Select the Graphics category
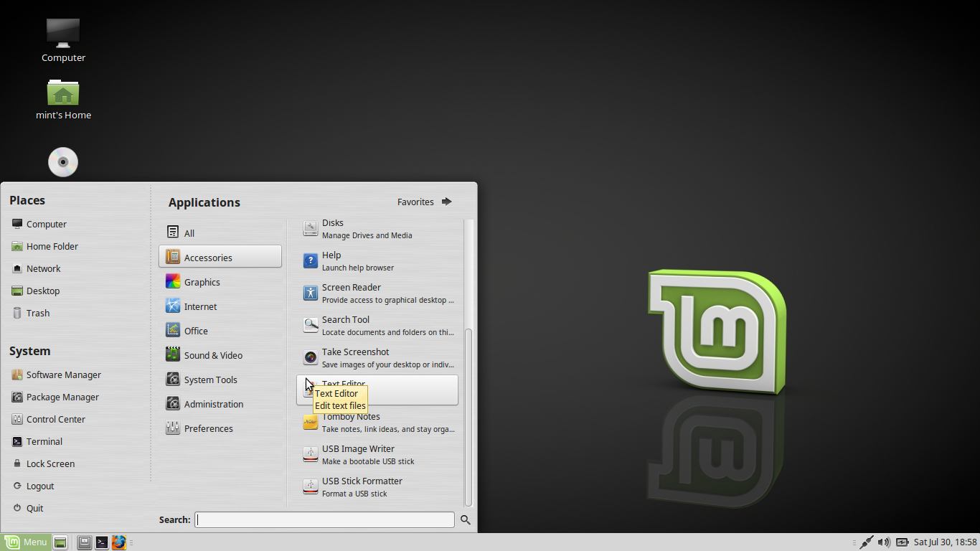This screenshot has height=551, width=980. (x=220, y=282)
